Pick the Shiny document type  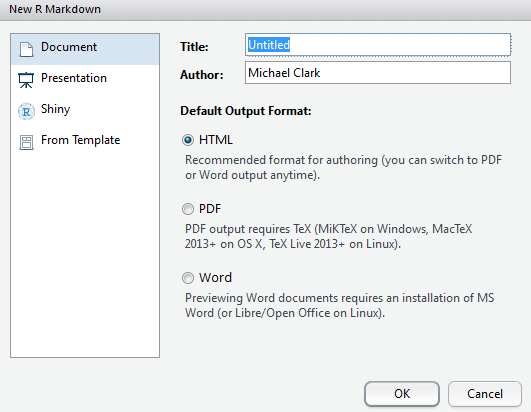[85, 111]
